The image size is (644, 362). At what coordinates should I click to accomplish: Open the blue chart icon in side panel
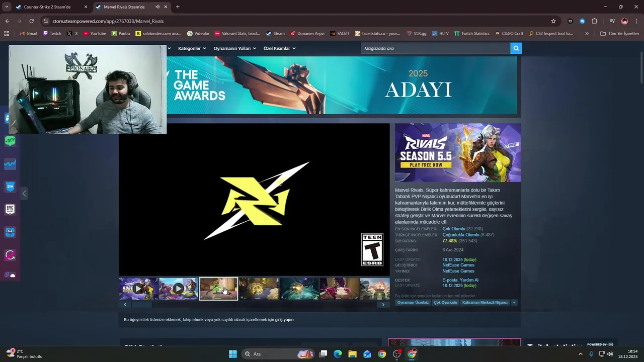(x=10, y=164)
